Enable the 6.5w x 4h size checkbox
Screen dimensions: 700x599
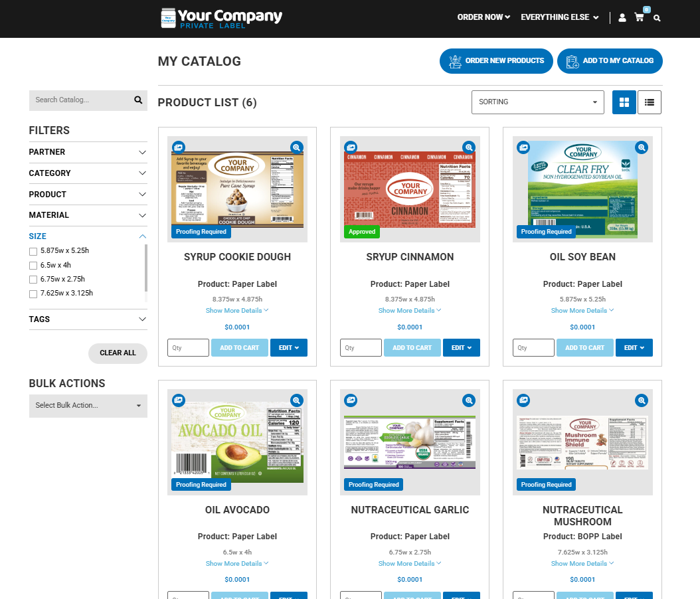[x=33, y=266]
